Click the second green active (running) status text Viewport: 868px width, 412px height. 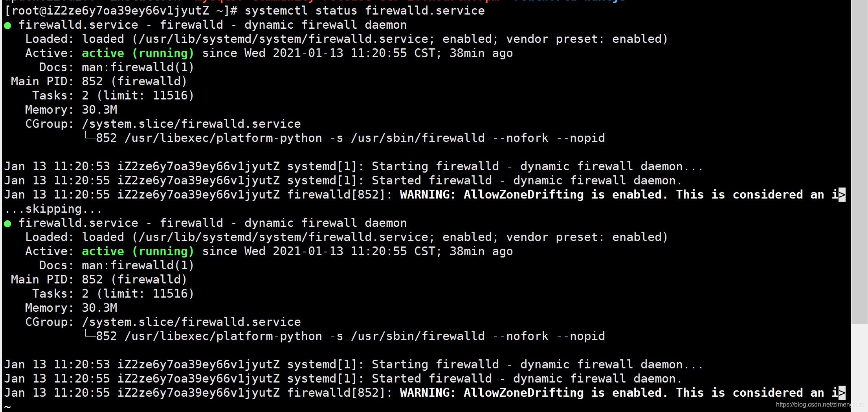[138, 251]
